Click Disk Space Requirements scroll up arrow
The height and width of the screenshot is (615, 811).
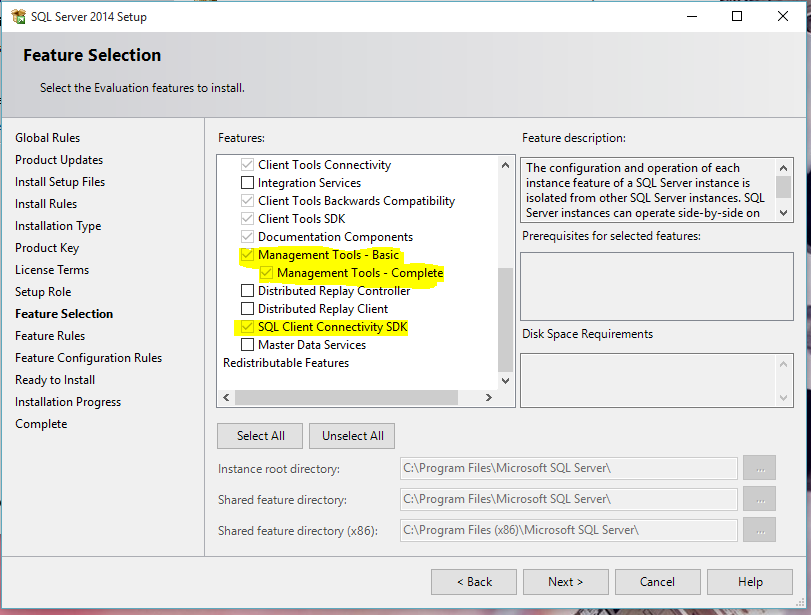pos(784,364)
